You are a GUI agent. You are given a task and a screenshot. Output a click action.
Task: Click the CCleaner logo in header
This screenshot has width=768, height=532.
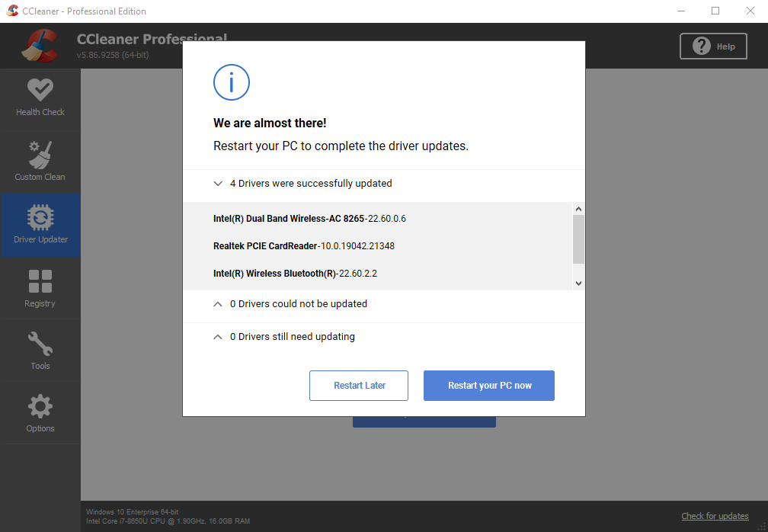tap(40, 46)
